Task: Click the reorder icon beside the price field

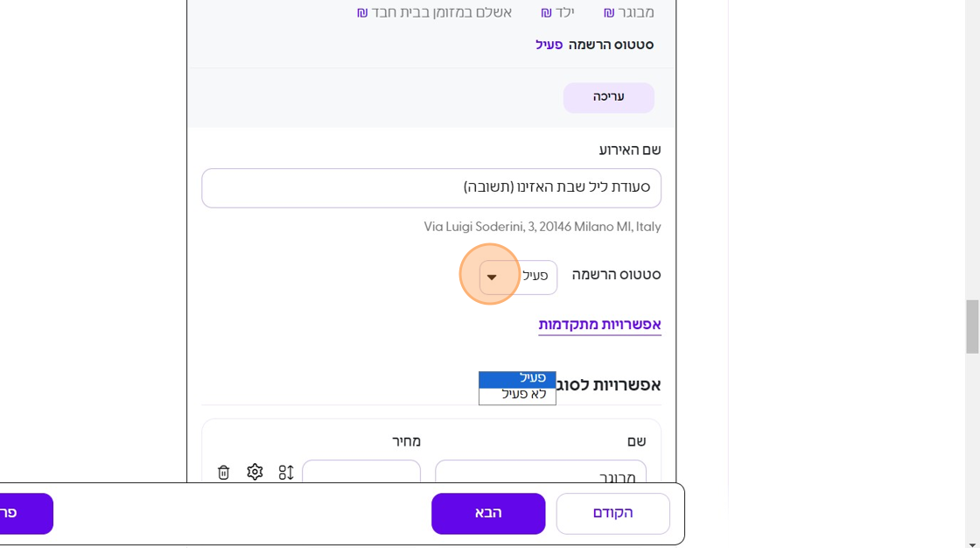Action: (286, 473)
